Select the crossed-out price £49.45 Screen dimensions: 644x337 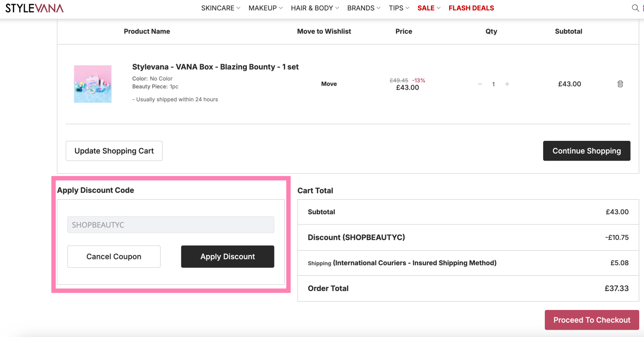[399, 80]
